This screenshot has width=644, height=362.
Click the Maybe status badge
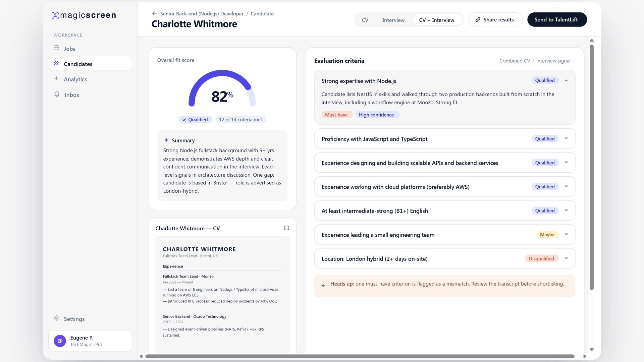point(547,235)
